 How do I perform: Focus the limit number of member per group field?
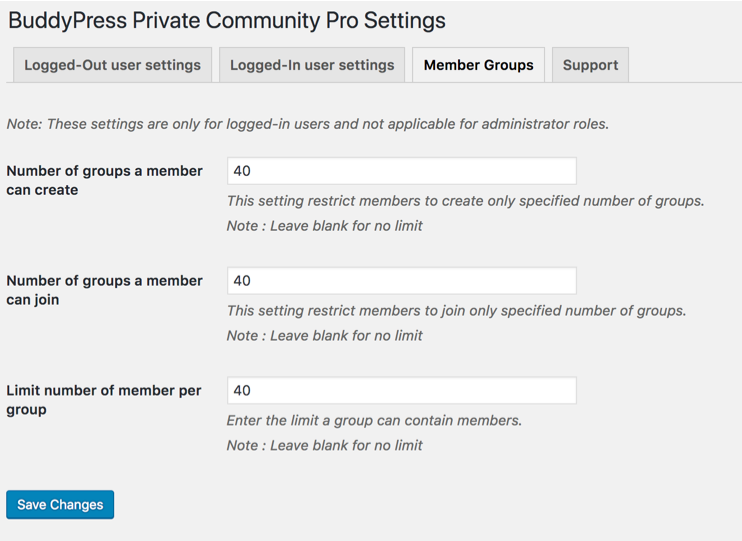click(x=402, y=390)
